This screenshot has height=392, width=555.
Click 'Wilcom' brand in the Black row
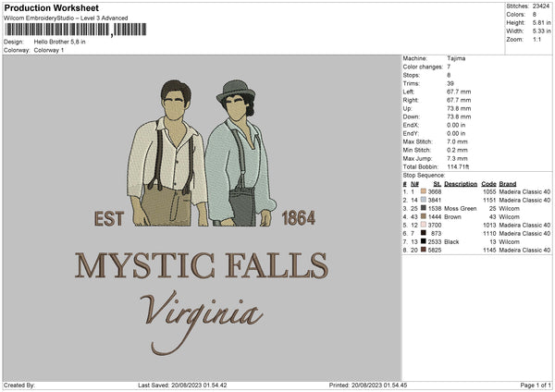click(x=510, y=241)
